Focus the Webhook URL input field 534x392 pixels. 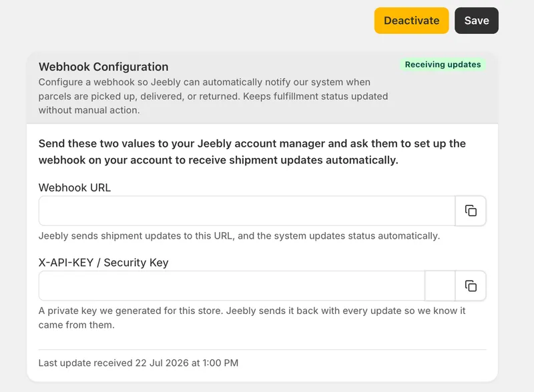coord(247,211)
